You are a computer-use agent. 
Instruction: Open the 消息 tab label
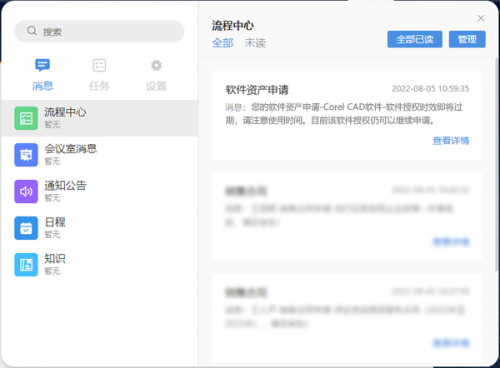43,86
